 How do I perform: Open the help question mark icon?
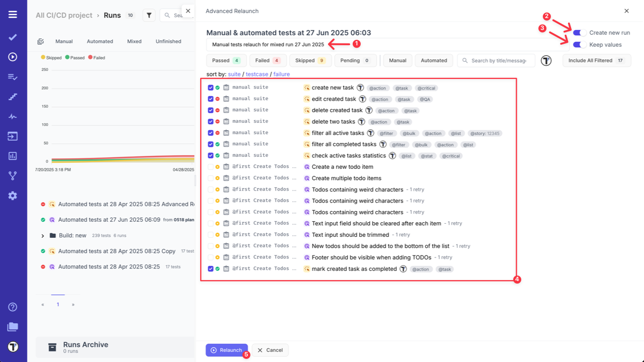tap(13, 307)
